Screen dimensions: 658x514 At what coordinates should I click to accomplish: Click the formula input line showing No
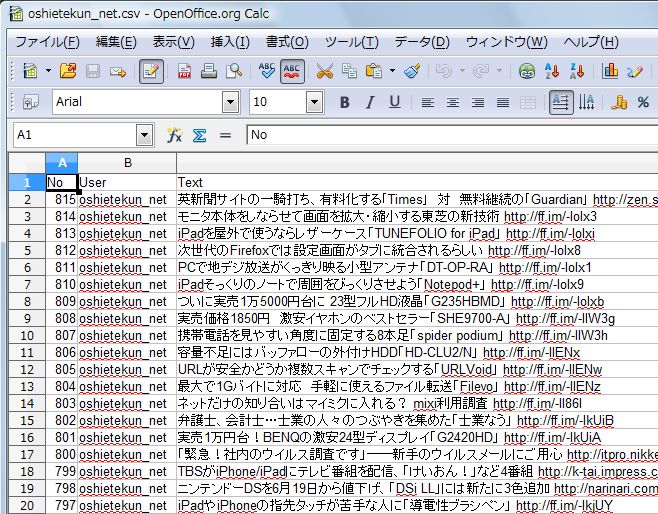pos(452,135)
